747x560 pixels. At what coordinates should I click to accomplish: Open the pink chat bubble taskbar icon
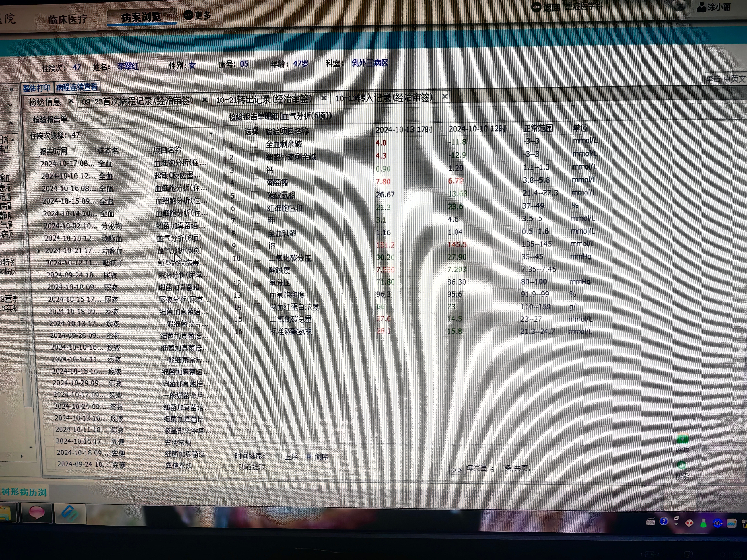point(37,513)
